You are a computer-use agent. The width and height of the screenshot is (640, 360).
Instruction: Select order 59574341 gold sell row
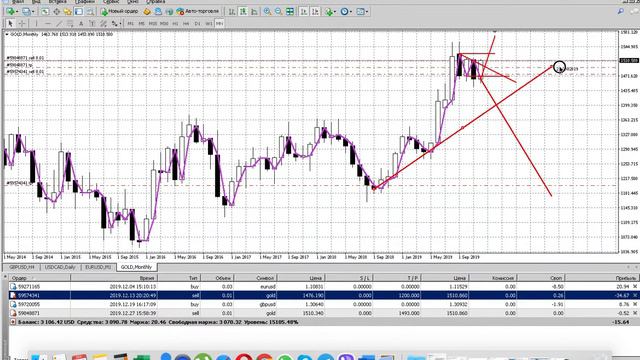[x=324, y=295]
